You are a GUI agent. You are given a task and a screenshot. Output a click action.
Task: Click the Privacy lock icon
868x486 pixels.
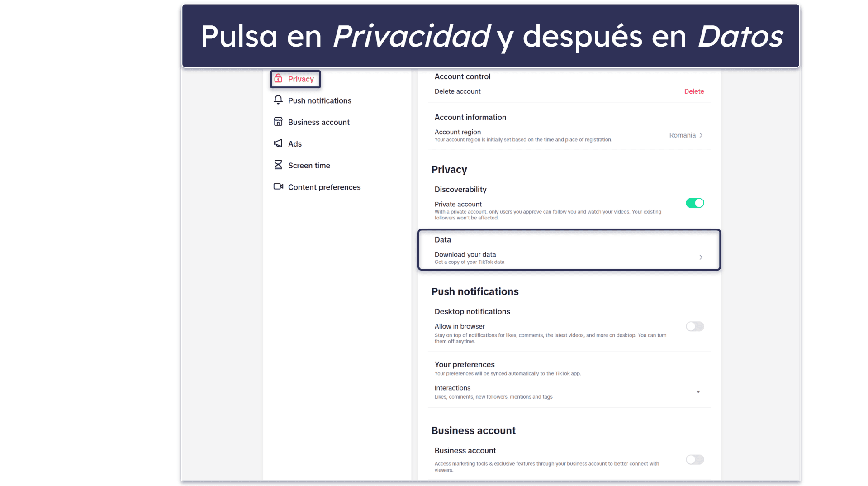[278, 79]
